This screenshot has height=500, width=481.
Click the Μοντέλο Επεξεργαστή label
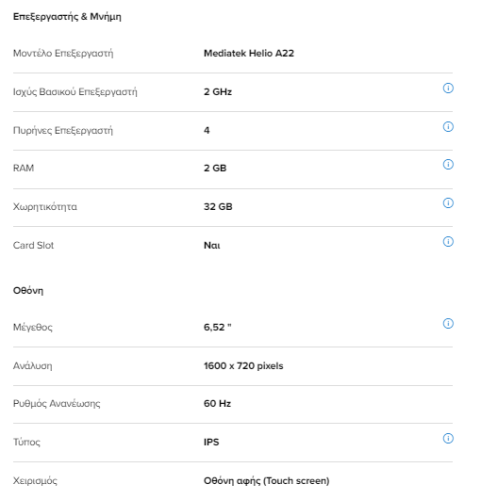[63, 53]
